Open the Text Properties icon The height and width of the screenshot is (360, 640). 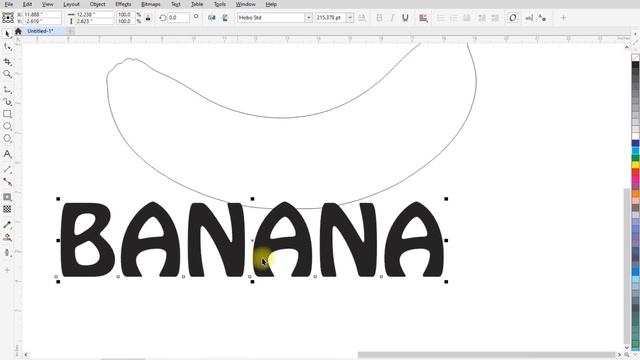(542, 18)
